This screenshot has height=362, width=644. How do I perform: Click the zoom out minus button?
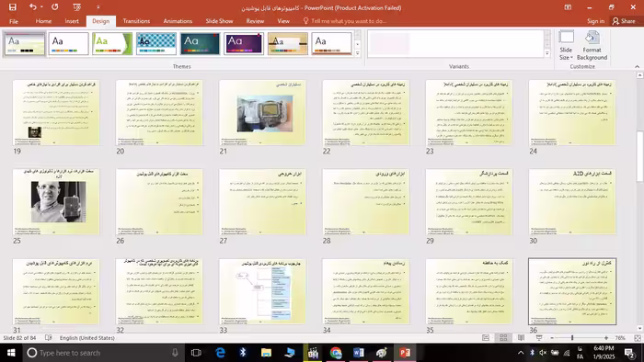pyautogui.click(x=552, y=338)
